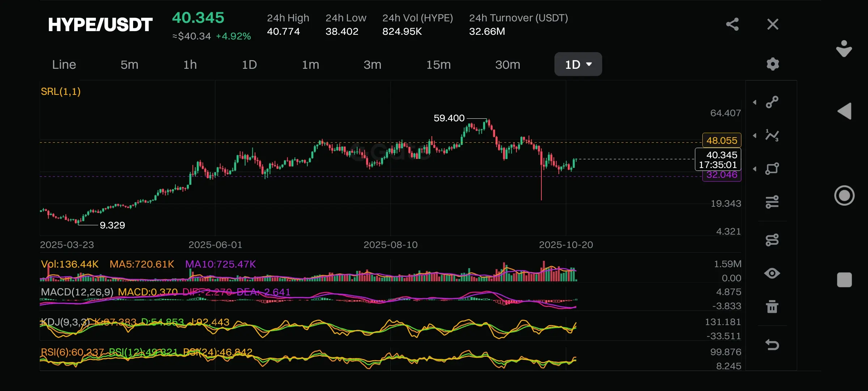Open the selected 1D interval dropdown

[578, 64]
